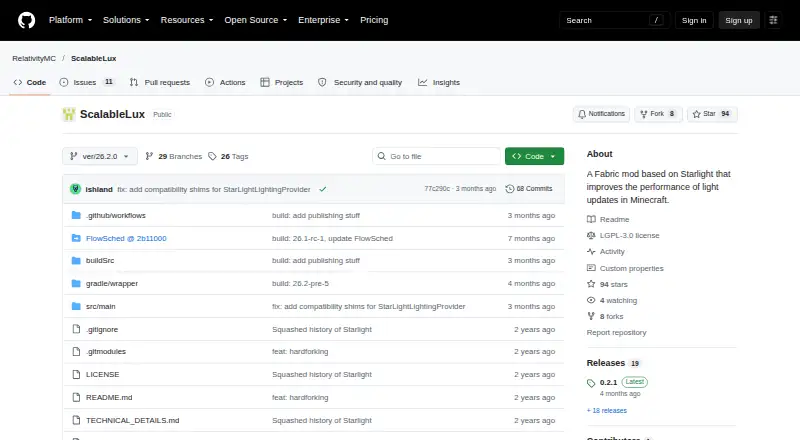Open the FlowSched @ 2b11000 submodule link
The width and height of the screenshot is (800, 440).
[x=126, y=238]
